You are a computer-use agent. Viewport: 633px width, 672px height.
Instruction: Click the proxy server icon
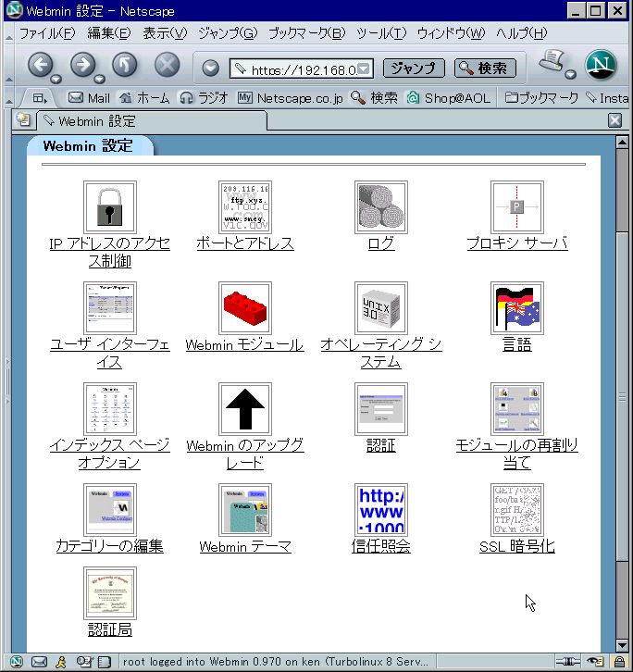[x=516, y=207]
